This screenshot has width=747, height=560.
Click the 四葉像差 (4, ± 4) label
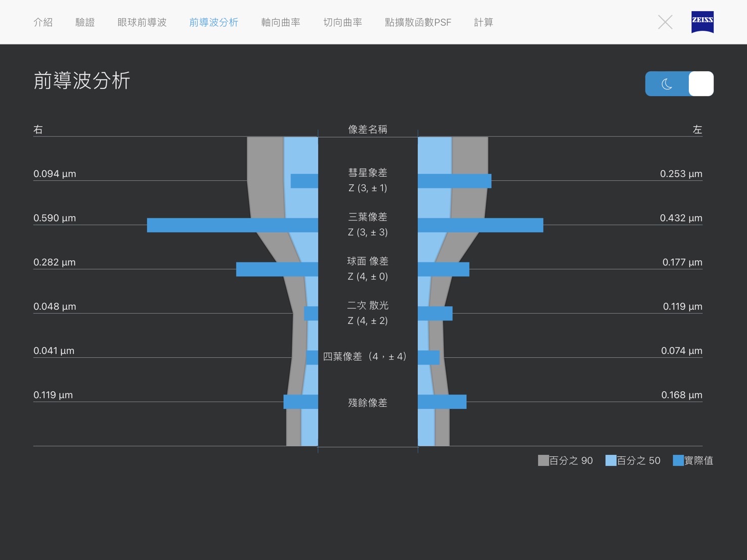(365, 357)
